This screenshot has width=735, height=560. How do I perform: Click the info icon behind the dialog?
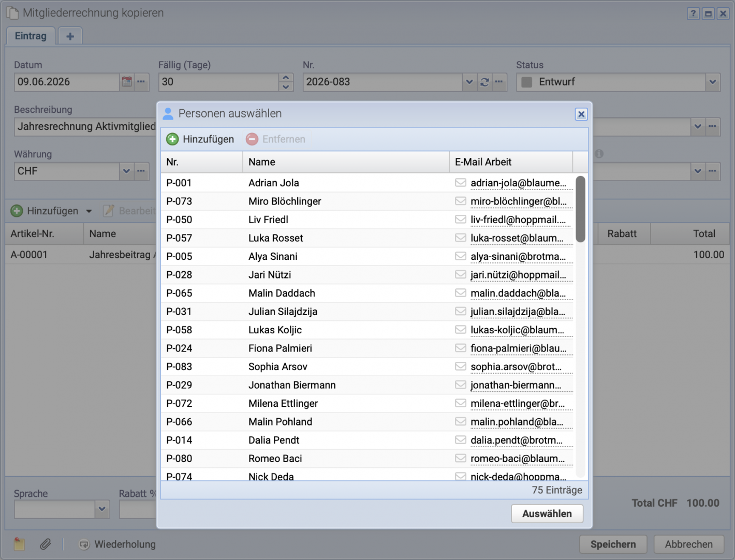(599, 154)
